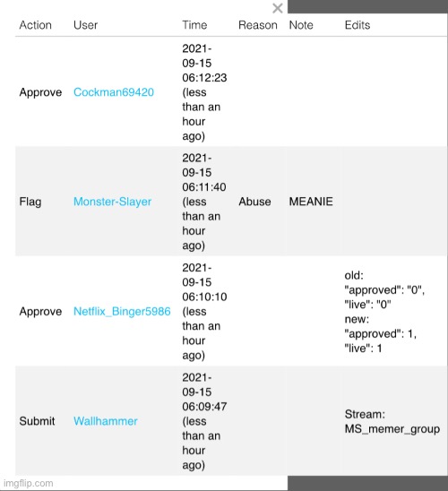Image resolution: width=448 pixels, height=491 pixels.
Task: Click the MS_memer_group stream text
Action: [392, 428]
